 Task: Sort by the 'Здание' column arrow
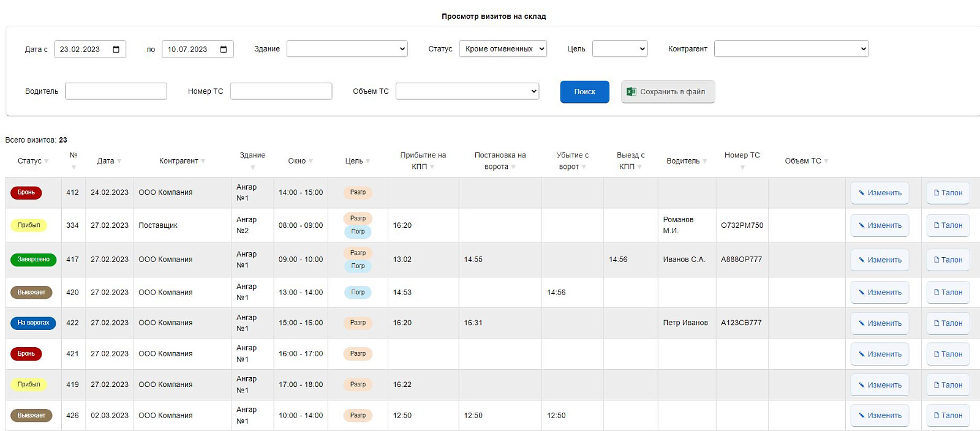[x=252, y=167]
